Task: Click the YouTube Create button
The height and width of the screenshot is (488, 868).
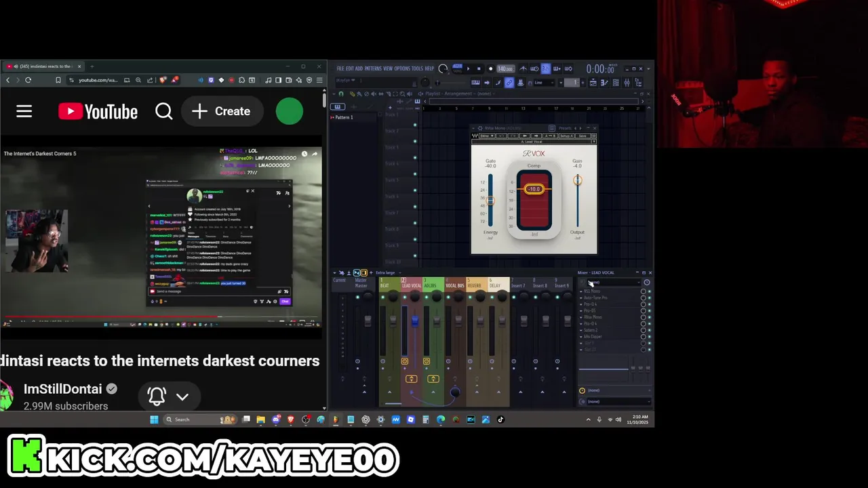Action: click(221, 111)
